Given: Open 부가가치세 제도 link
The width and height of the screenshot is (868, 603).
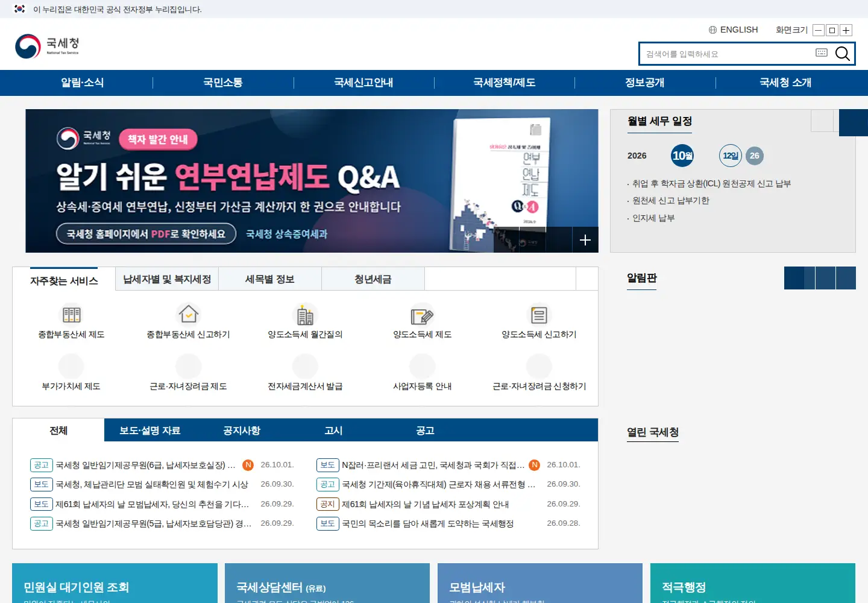Looking at the screenshot, I should (71, 386).
